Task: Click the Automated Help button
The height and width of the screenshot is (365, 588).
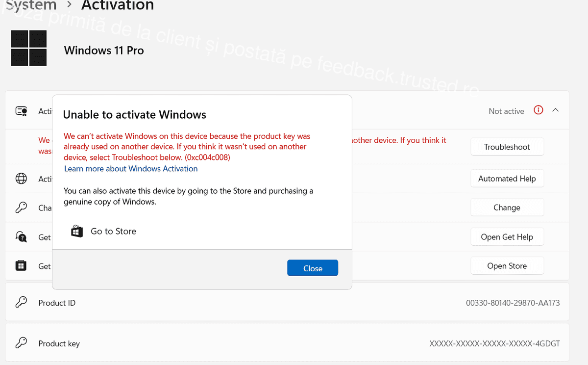Action: coord(507,179)
